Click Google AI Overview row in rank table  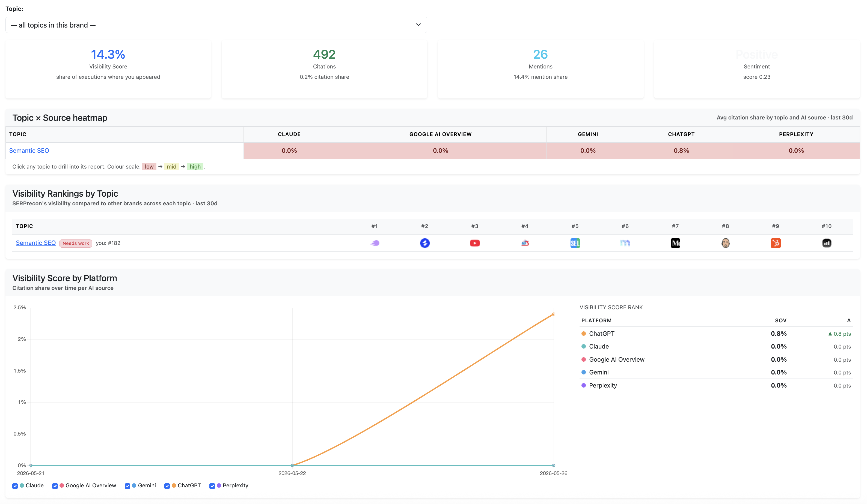[716, 360]
